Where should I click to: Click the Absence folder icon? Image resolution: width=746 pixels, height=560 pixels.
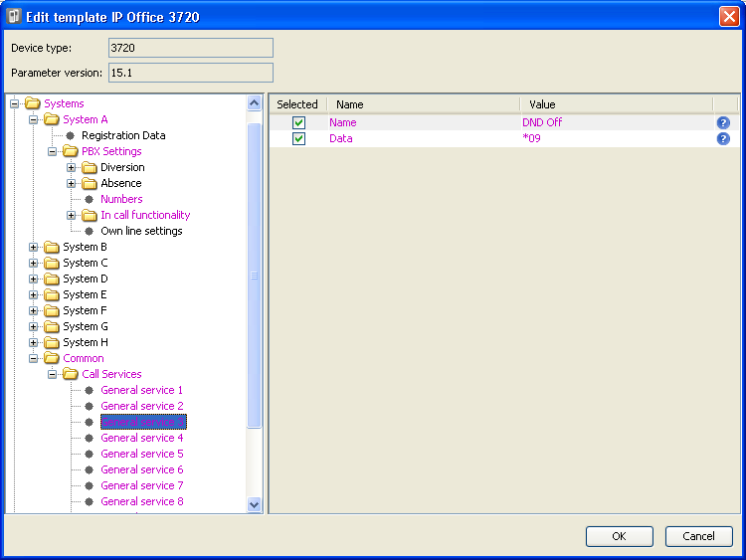[89, 184]
